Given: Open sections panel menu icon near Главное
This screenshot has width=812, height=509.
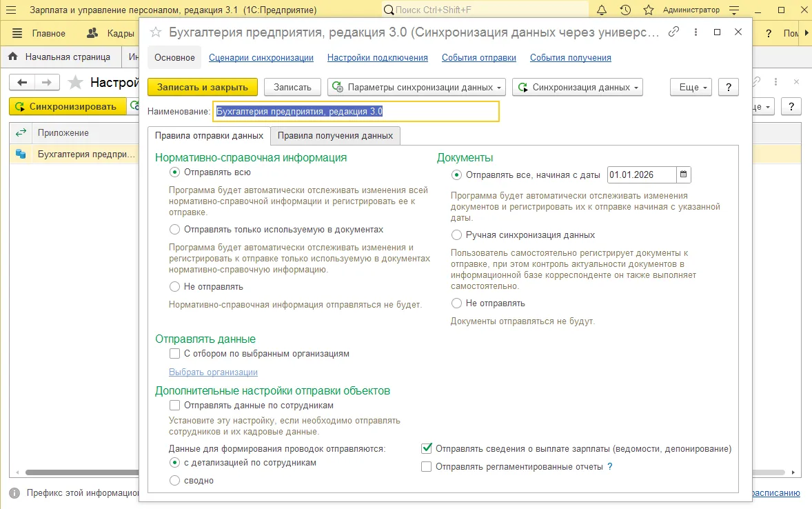Looking at the screenshot, I should click(17, 33).
